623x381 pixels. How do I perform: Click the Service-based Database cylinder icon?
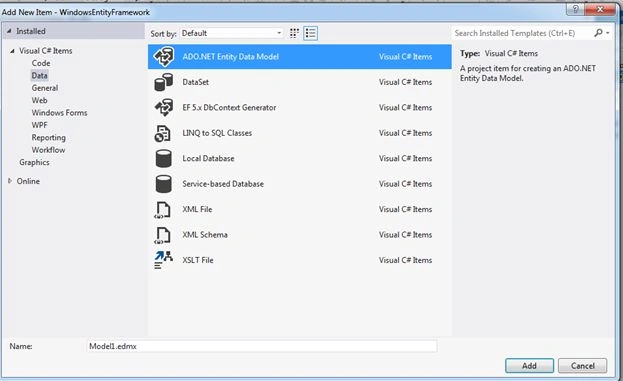[163, 184]
